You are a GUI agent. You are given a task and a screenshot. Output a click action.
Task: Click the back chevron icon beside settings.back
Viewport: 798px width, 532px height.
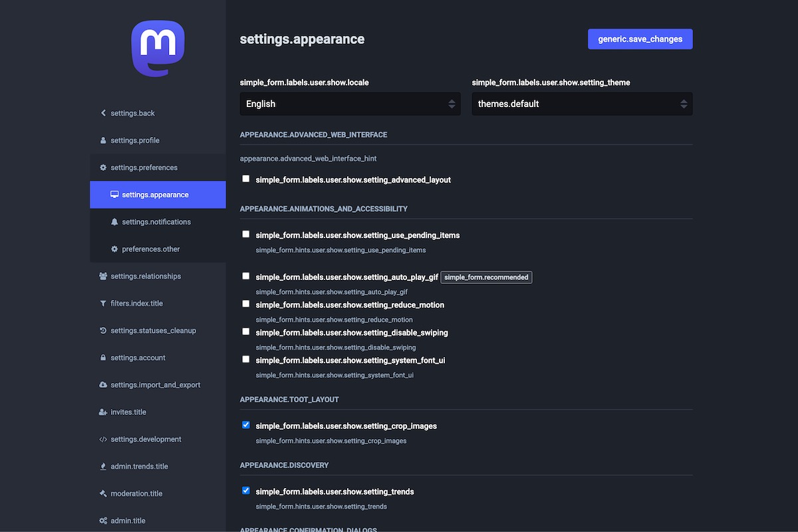click(103, 113)
